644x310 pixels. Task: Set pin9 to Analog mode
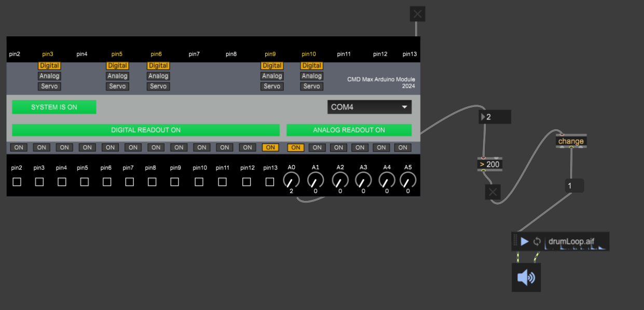272,76
